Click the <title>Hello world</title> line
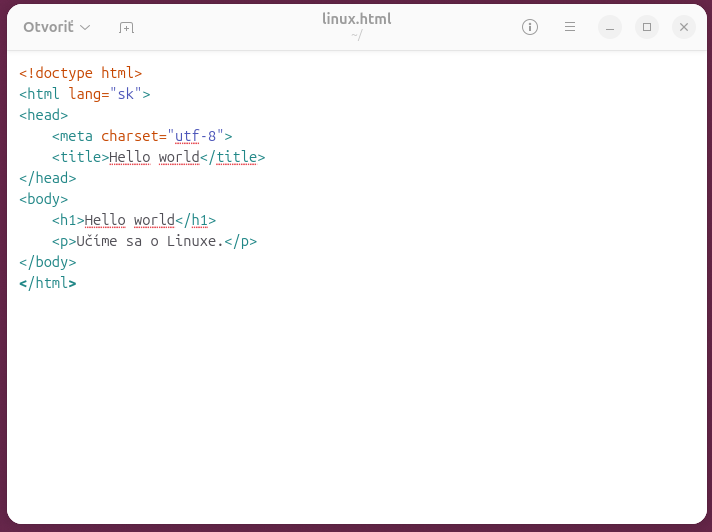712x532 pixels. pos(158,157)
